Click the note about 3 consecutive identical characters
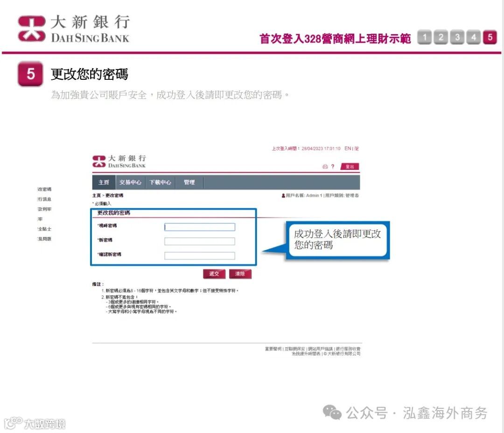Image resolution: width=504 pixels, height=433 pixels. pos(133,302)
